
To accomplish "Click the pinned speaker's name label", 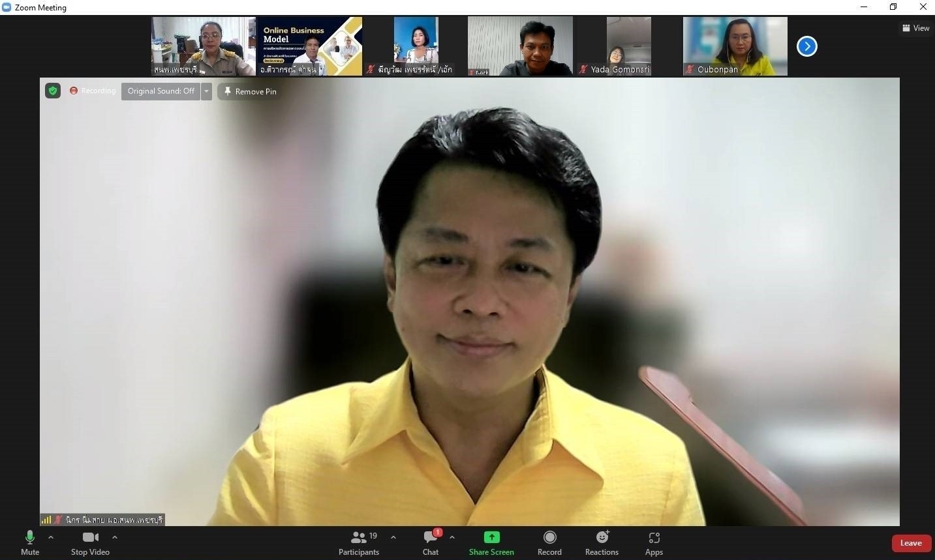I will tap(114, 520).
